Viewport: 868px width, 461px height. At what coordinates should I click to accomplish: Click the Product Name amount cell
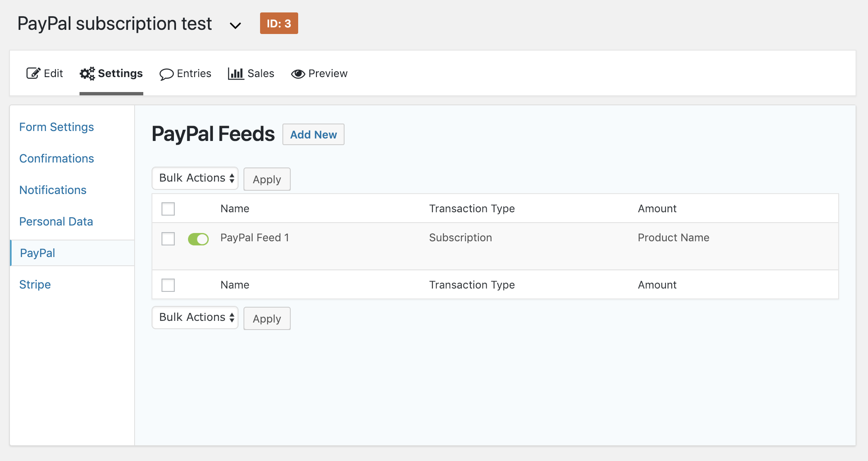[673, 238]
